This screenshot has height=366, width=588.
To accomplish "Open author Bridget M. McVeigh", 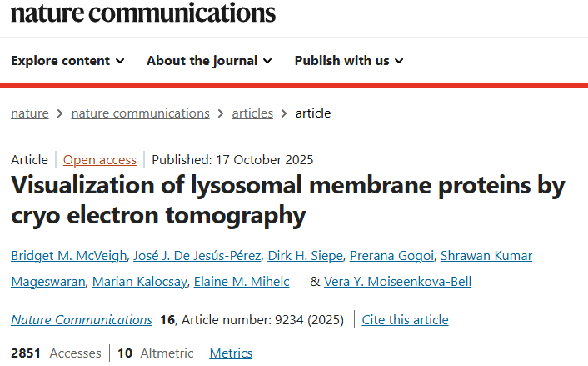I will point(71,255).
